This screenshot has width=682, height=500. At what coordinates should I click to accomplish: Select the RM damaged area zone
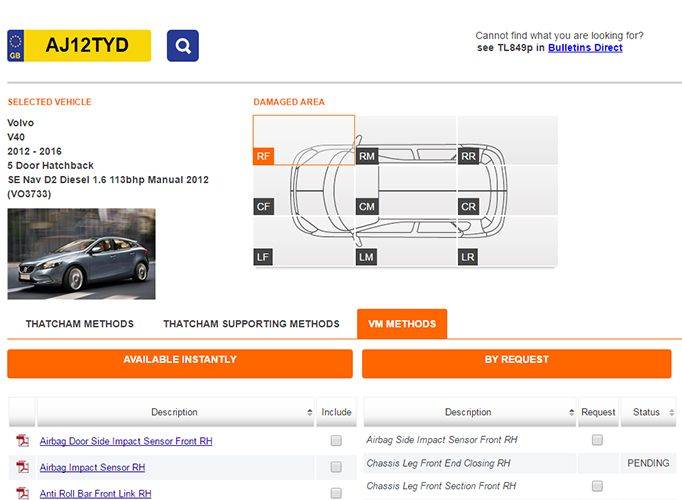(406, 140)
